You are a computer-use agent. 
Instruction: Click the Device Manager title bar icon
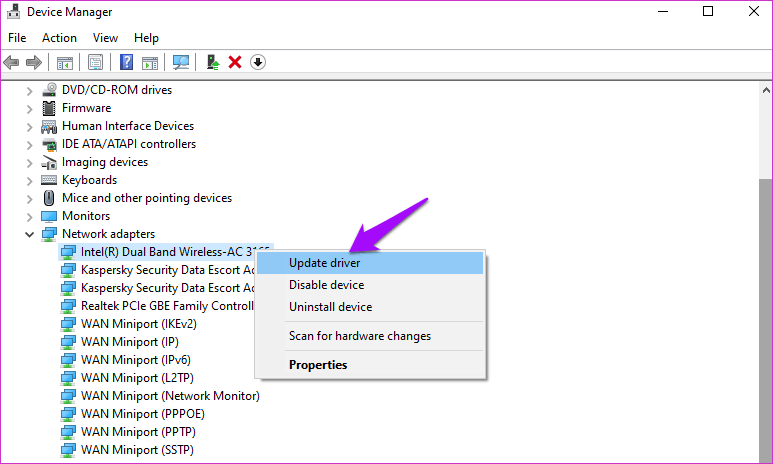tap(14, 11)
